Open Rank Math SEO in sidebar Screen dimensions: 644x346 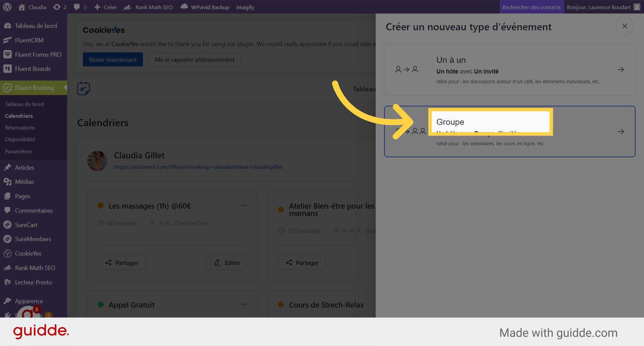[x=34, y=268]
